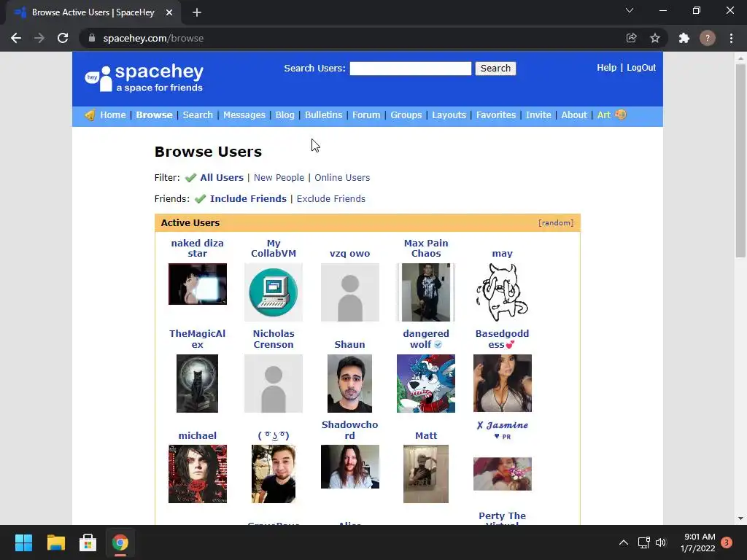Click Basedgoddess user name

[502, 339]
